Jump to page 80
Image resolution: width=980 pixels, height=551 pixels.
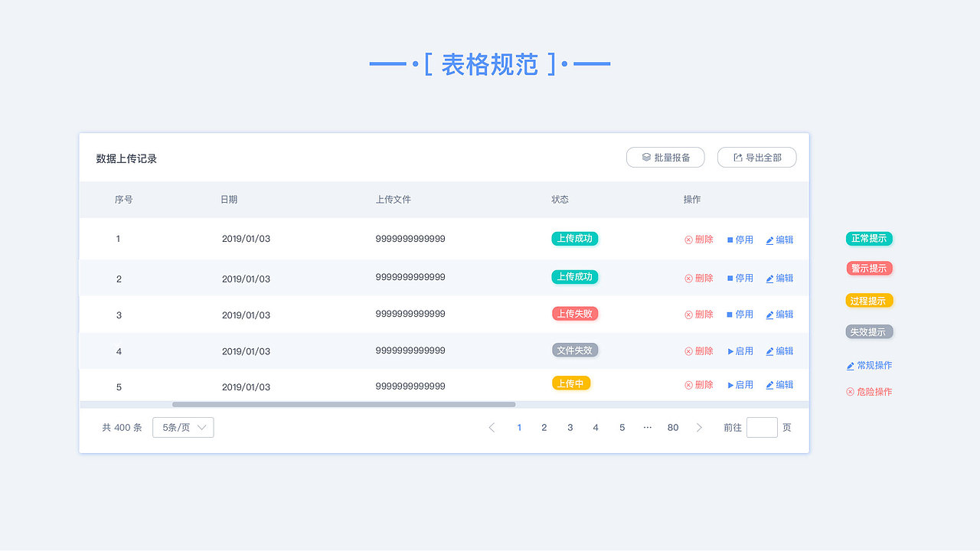pos(673,427)
